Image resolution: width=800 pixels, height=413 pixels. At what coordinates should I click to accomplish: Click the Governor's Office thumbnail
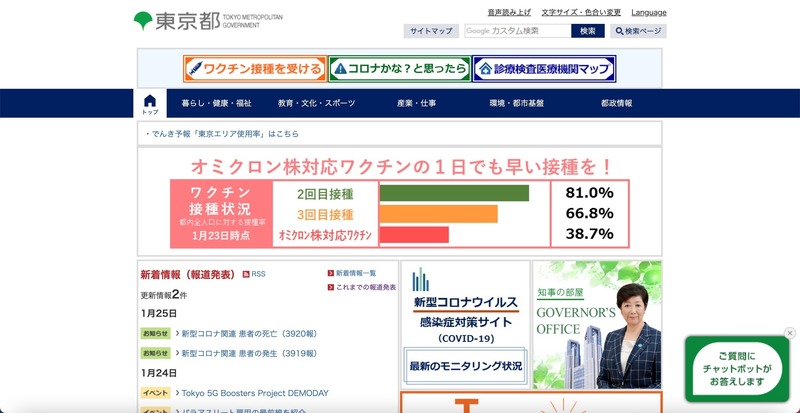tap(597, 324)
